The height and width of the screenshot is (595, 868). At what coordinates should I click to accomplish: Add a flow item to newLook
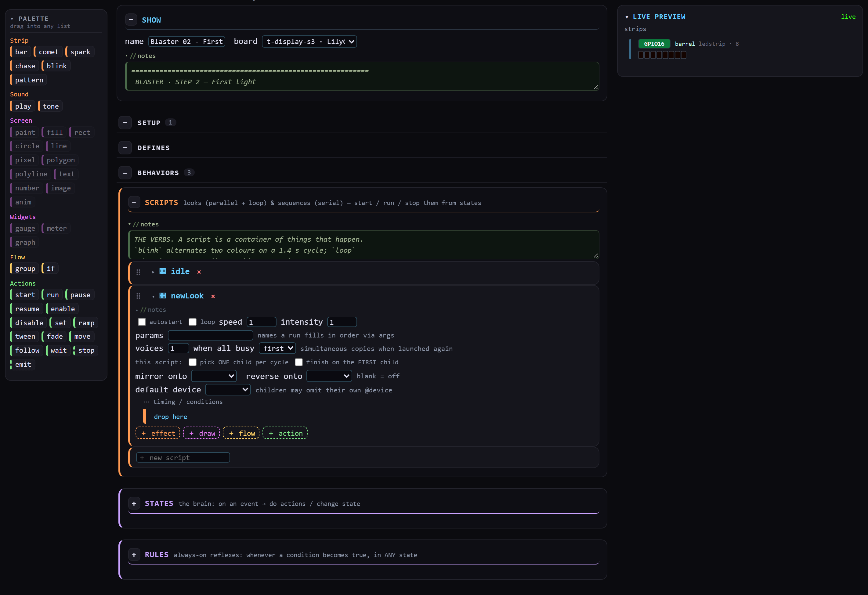[x=241, y=433]
